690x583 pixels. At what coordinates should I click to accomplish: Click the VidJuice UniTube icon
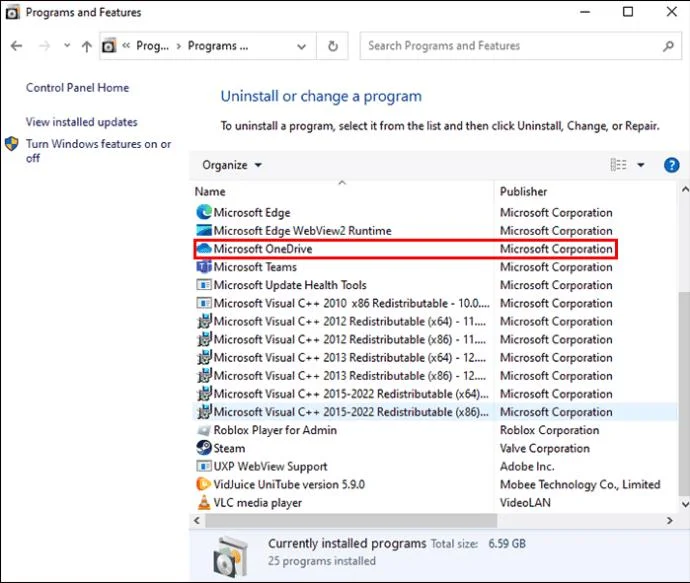(x=204, y=484)
